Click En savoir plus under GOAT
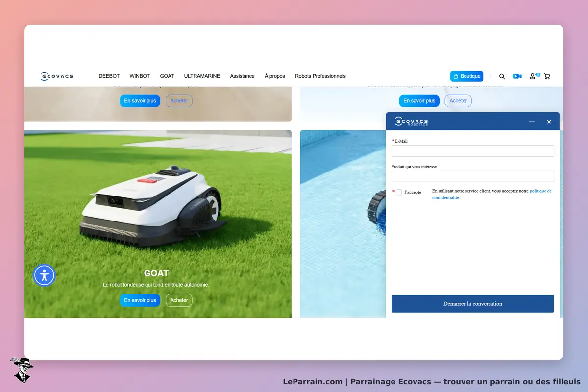Image resolution: width=588 pixels, height=392 pixels. (x=140, y=300)
